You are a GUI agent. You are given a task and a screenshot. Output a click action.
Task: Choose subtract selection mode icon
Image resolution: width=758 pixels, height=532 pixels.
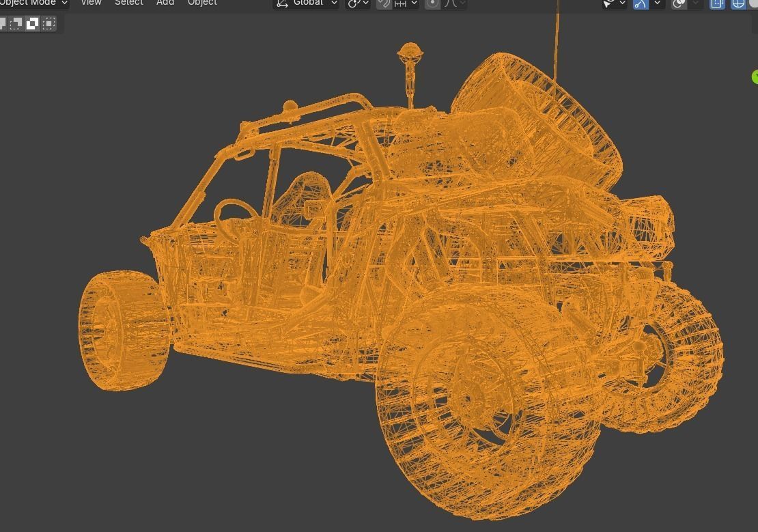coord(16,24)
